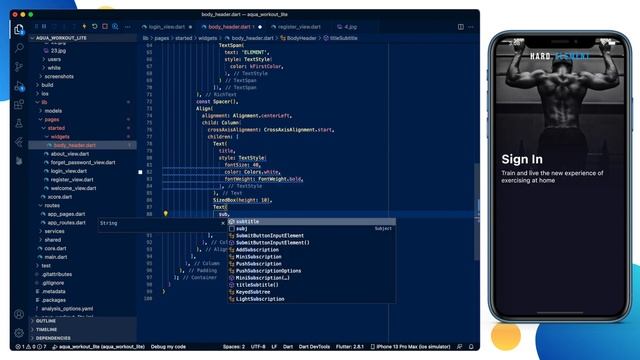Change the UTF-8 encoding setting
This screenshot has width=640, height=360.
pos(258,347)
